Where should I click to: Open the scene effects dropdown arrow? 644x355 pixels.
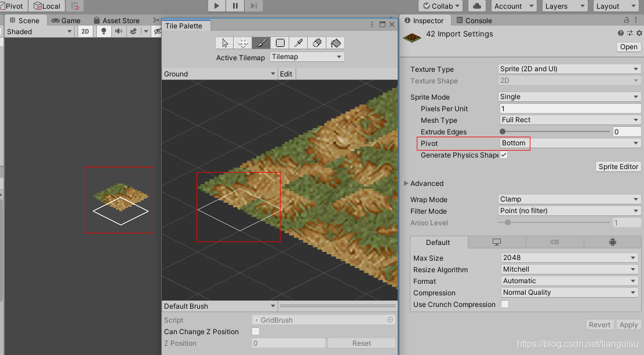[145, 31]
